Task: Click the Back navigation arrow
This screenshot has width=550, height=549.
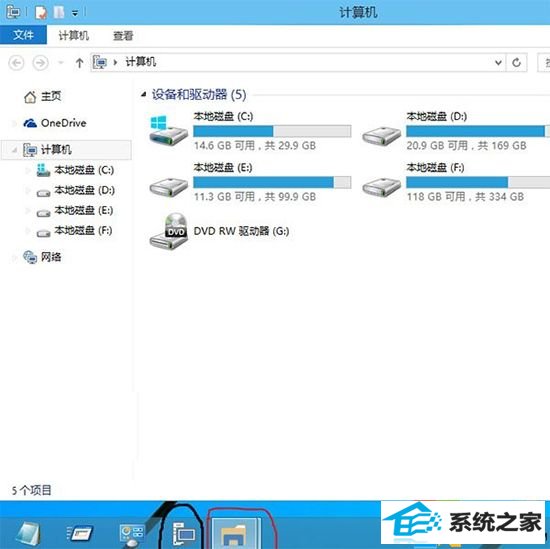Action: pyautogui.click(x=16, y=63)
